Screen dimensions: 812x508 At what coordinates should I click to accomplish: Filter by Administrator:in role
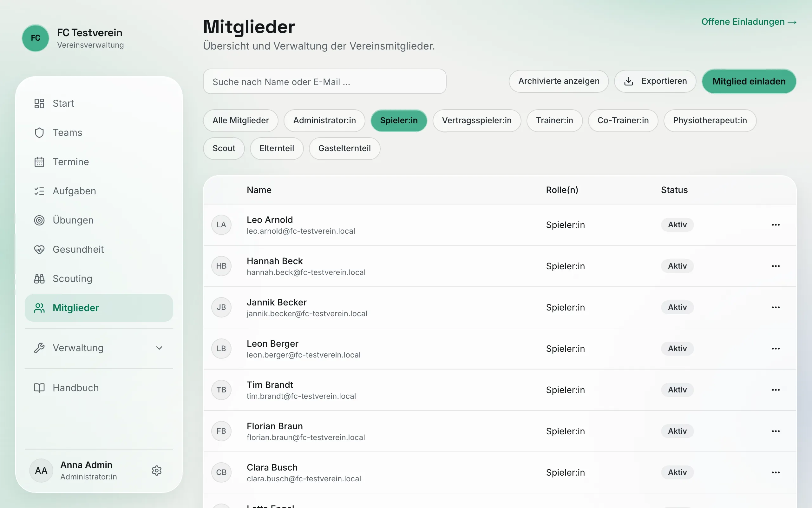(324, 121)
